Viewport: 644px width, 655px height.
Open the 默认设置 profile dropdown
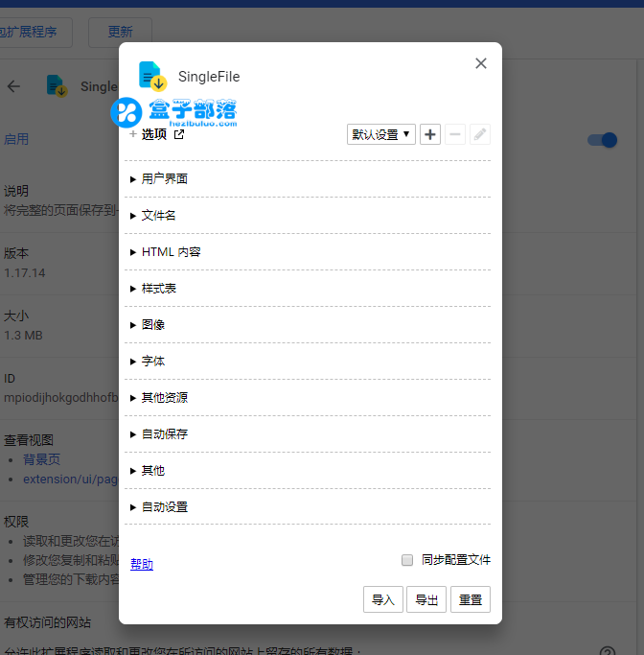[381, 134]
